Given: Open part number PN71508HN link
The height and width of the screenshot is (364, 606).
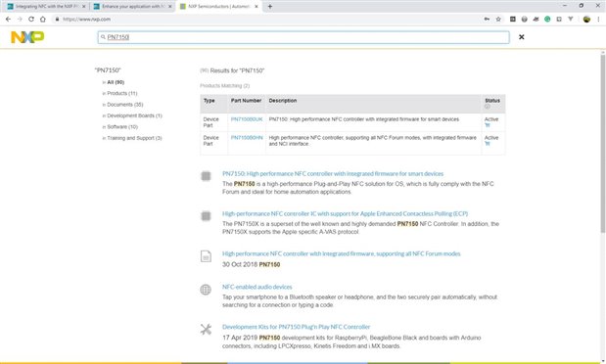Looking at the screenshot, I should (x=247, y=138).
